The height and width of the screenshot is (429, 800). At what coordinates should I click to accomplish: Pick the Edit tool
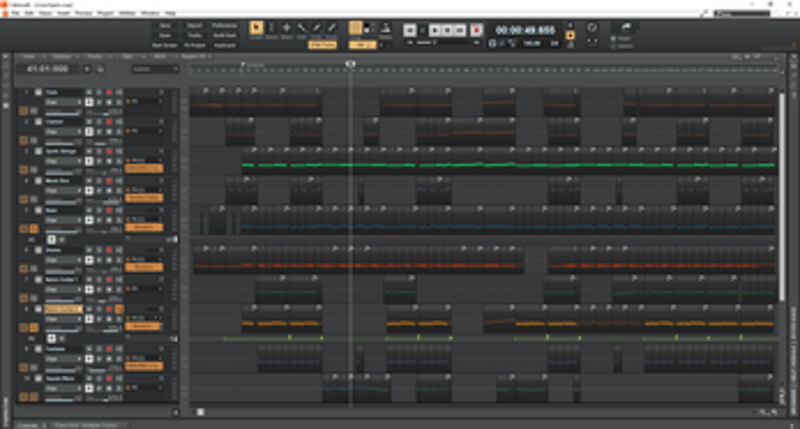(x=302, y=29)
